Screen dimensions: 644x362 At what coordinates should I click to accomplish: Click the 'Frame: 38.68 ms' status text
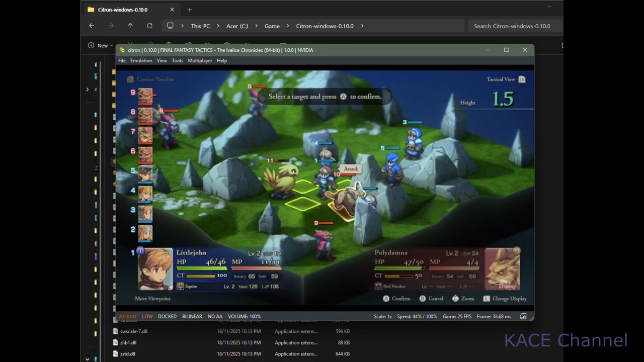494,317
